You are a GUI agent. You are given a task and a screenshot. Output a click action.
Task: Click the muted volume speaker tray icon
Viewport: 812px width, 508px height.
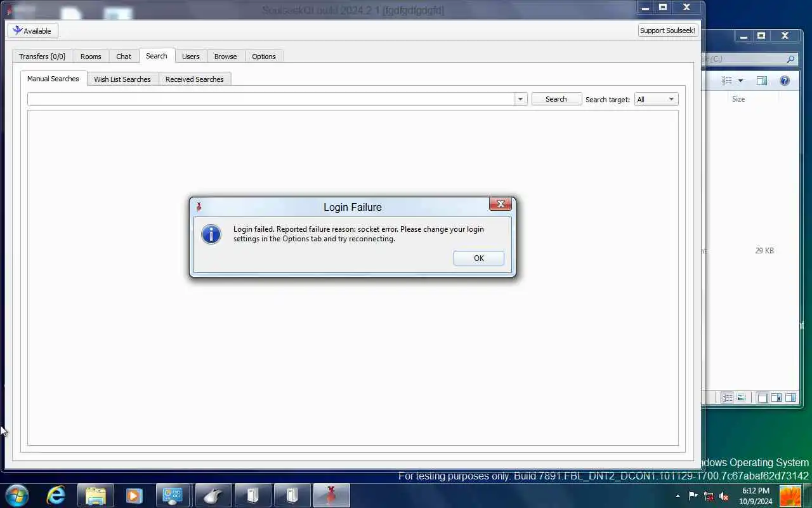tap(724, 496)
